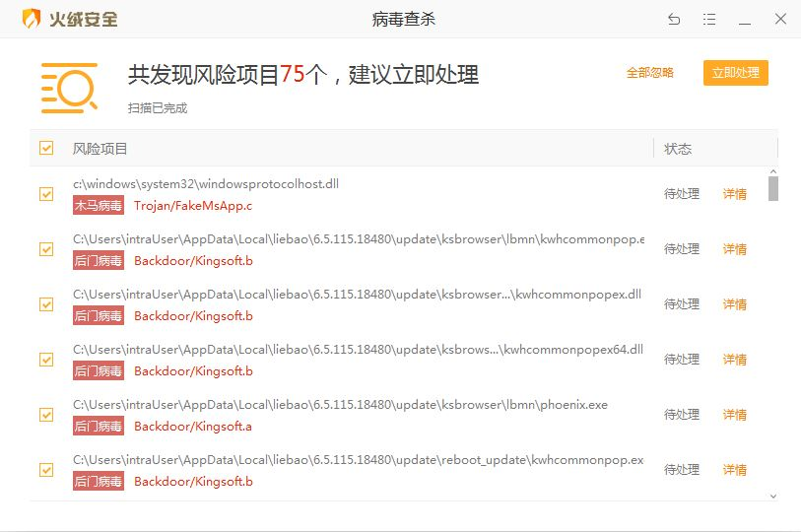Click the 全部忽略 link
The height and width of the screenshot is (532, 801).
coord(650,73)
